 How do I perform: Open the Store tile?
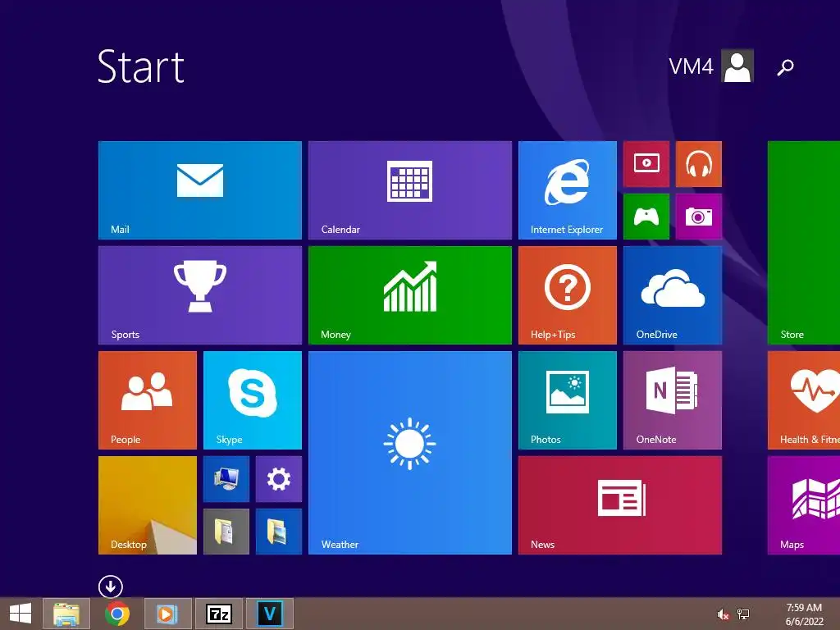804,243
